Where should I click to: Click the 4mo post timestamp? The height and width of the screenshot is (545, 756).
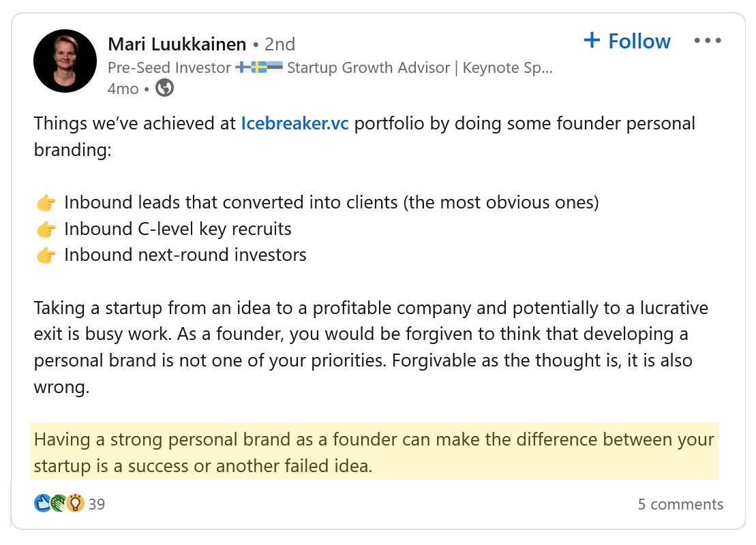[123, 89]
